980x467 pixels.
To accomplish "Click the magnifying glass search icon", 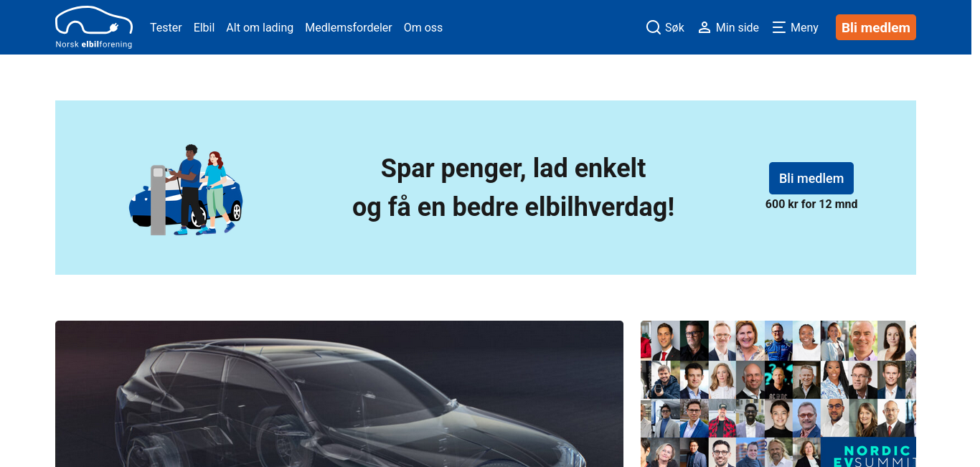I will [653, 27].
